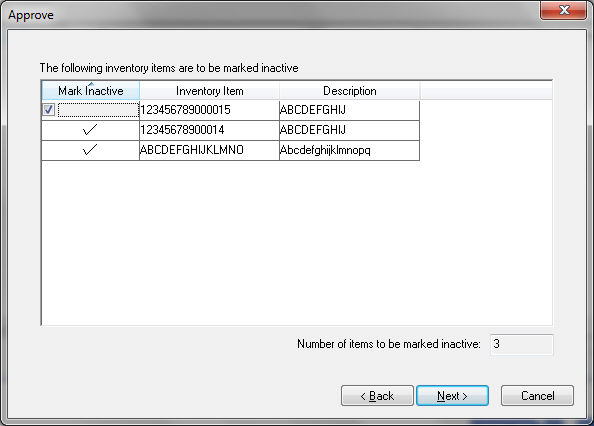Image resolution: width=594 pixels, height=426 pixels.
Task: Select inventory item cell ABCDEFGHIJKLMNO
Action: pyautogui.click(x=209, y=150)
